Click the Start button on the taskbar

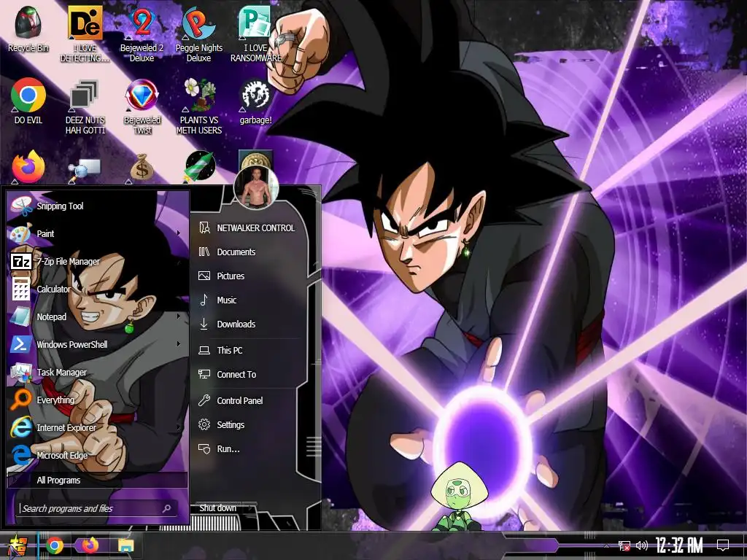pyautogui.click(x=18, y=546)
